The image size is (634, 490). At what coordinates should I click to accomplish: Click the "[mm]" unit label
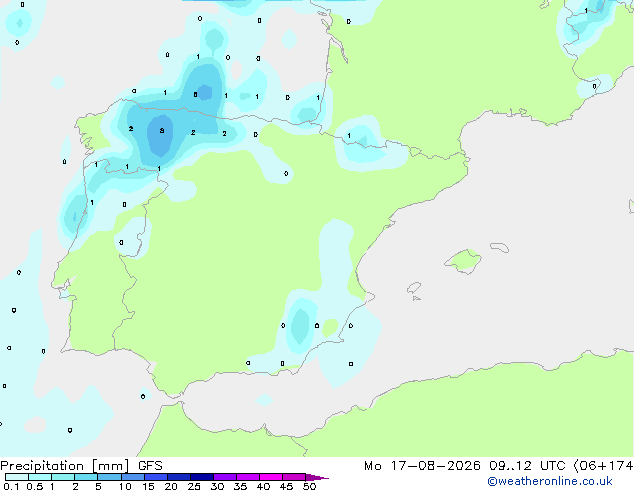(111, 466)
